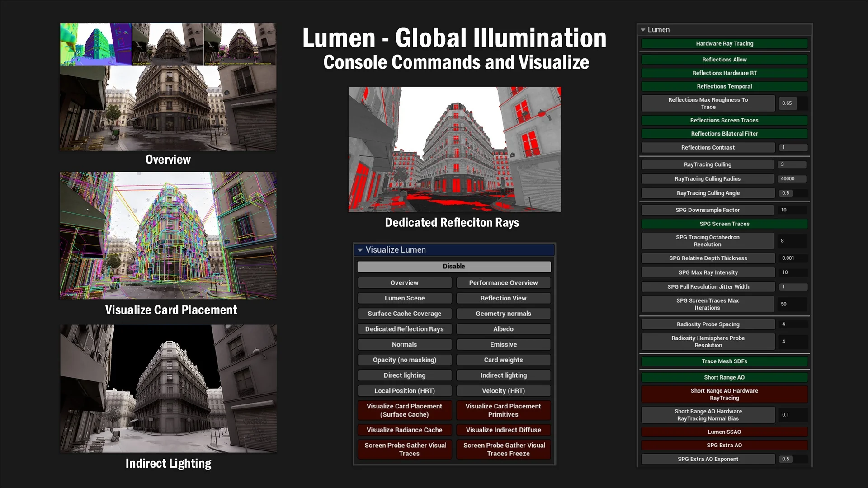Collapse the Lumen panel header arrow
This screenshot has height=488, width=868.
click(x=643, y=30)
